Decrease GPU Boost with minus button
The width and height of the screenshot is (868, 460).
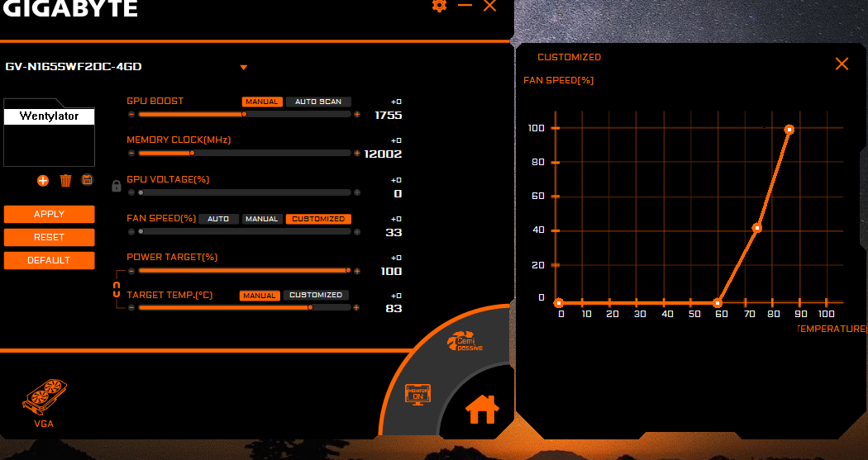(x=131, y=115)
